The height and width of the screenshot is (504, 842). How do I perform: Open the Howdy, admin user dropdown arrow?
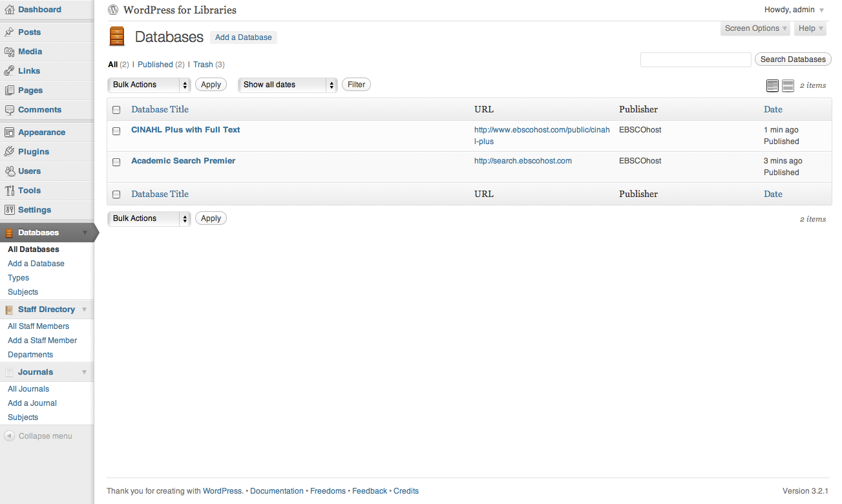821,10
